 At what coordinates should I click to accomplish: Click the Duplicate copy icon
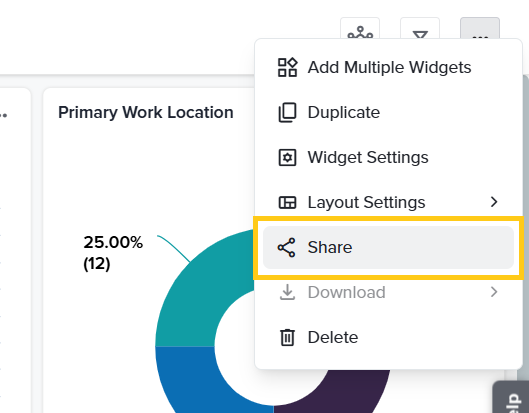coord(287,112)
